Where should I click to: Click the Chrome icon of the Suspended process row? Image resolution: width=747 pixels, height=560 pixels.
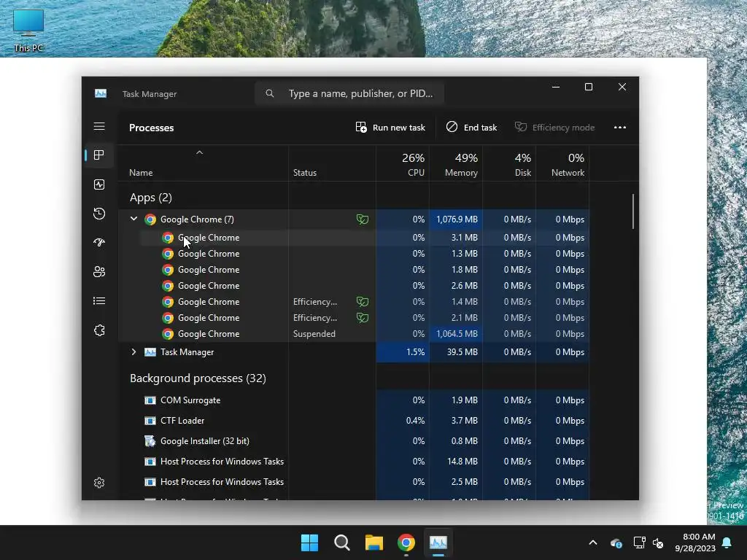point(168,334)
